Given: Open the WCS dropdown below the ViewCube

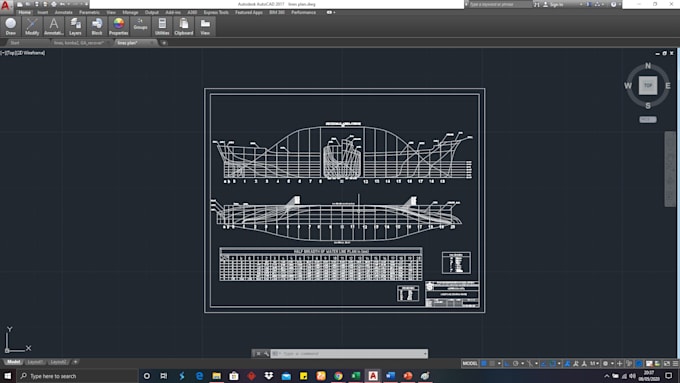Looking at the screenshot, I should 648,120.
